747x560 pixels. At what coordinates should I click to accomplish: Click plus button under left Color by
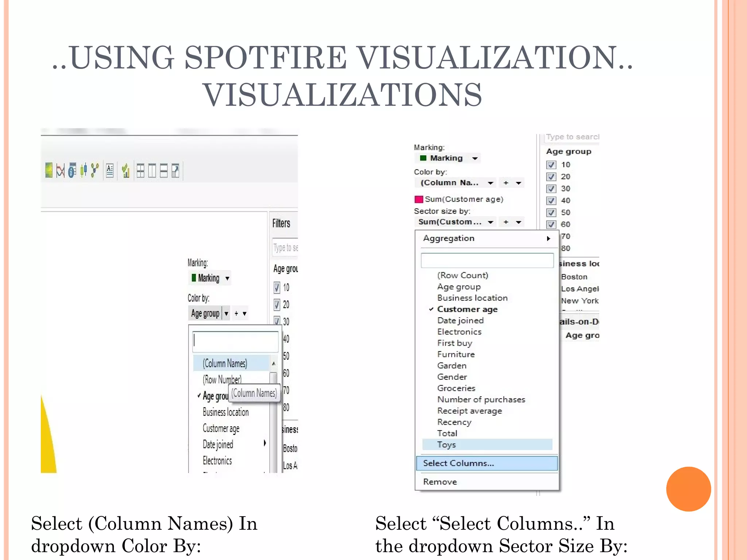(236, 314)
